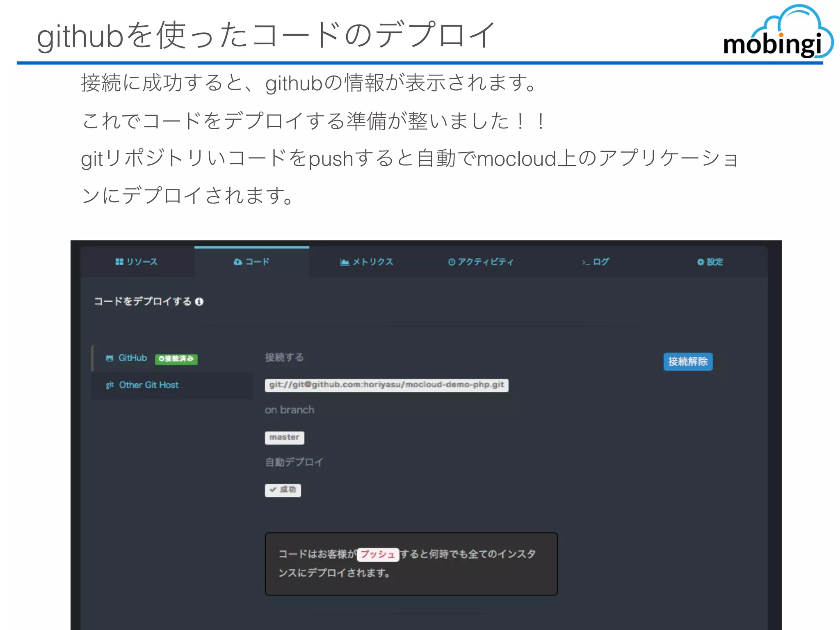Open the リソース tab
Viewport: 840px width, 630px height.
[x=137, y=262]
